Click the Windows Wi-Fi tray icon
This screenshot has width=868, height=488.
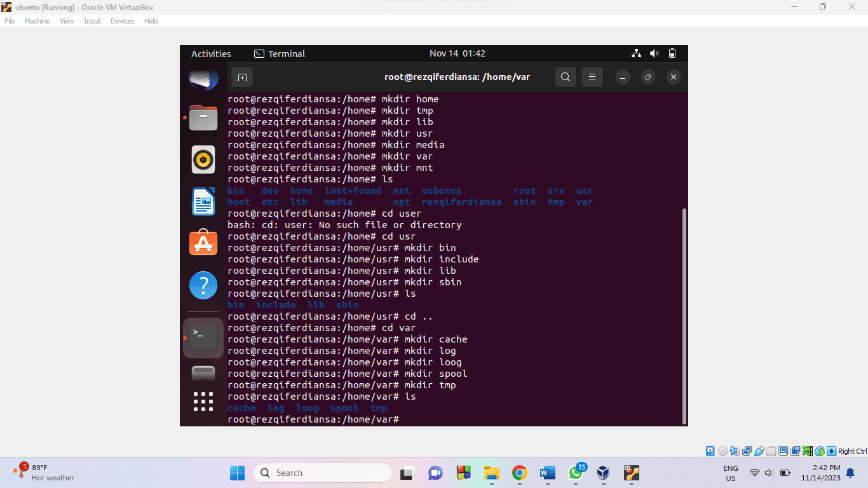tap(755, 473)
